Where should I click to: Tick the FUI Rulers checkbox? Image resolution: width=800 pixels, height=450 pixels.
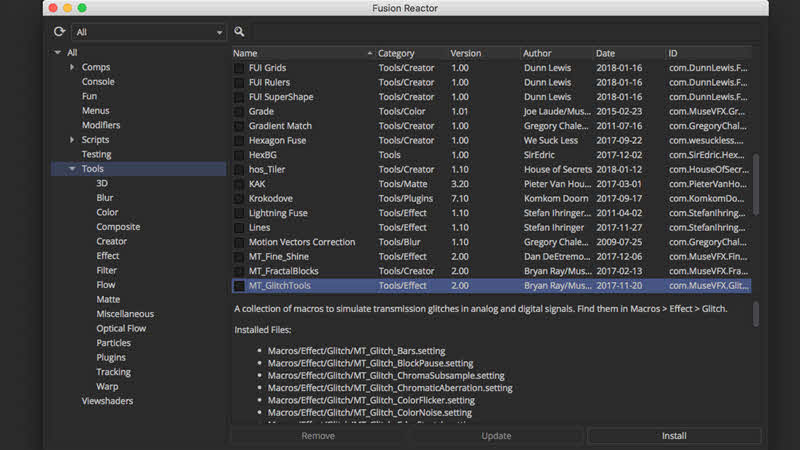239,83
